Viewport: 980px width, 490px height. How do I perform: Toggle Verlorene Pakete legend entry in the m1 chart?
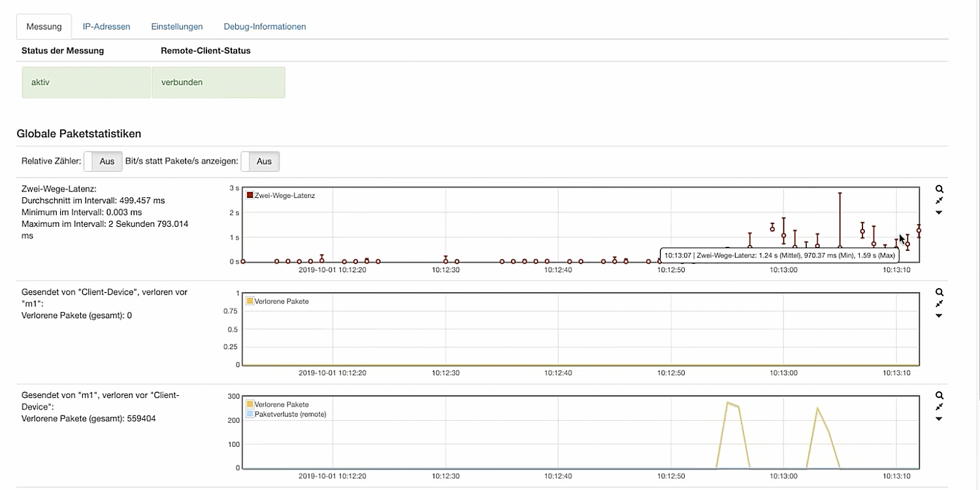pos(281,404)
